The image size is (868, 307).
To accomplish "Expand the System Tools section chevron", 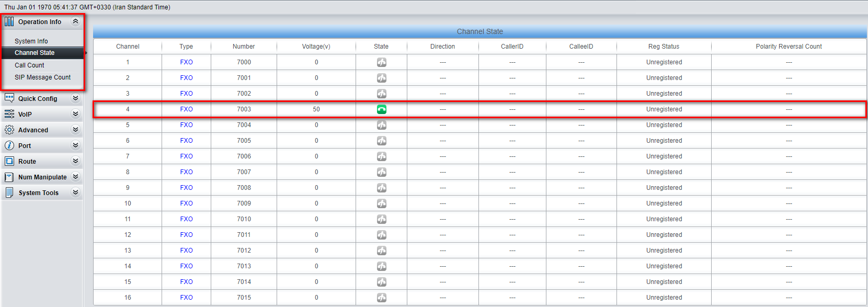I will coord(75,192).
